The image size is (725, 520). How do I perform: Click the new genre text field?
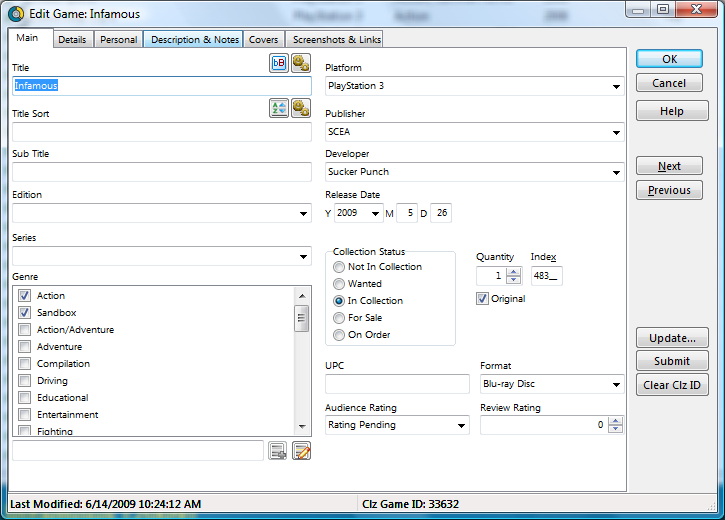point(138,451)
